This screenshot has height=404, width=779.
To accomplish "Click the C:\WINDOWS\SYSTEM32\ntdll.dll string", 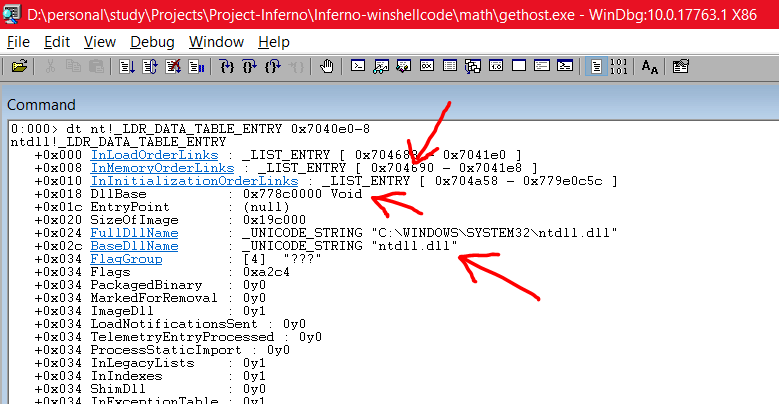I will [494, 233].
